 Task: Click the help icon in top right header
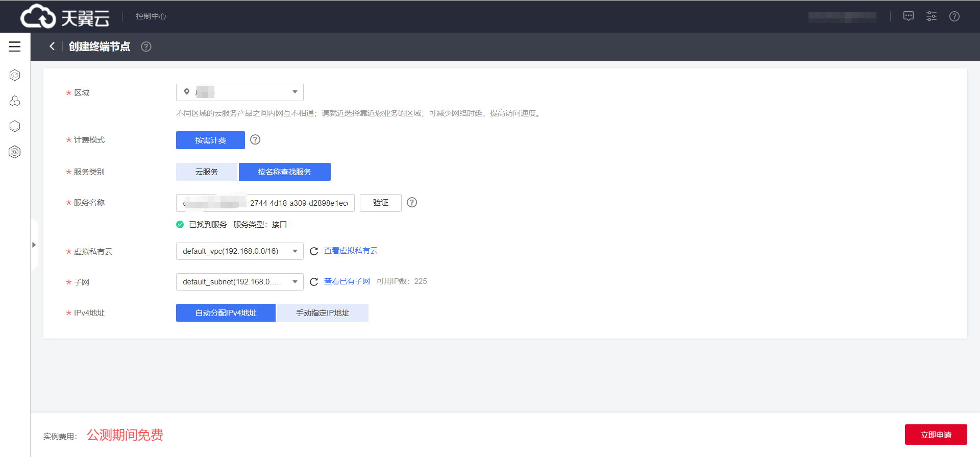954,16
